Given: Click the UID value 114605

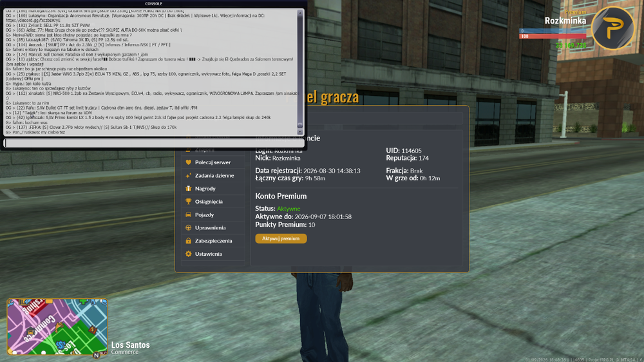Looking at the screenshot, I should pyautogui.click(x=412, y=151).
